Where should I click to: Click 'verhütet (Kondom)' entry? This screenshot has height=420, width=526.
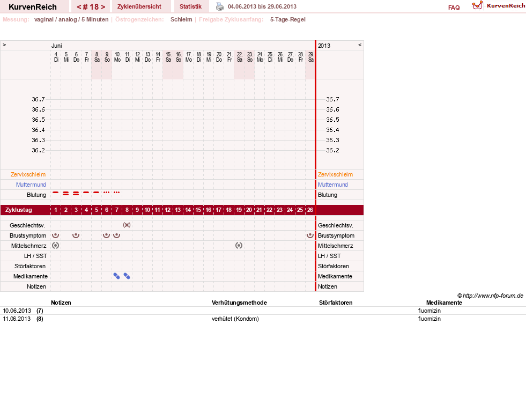pos(235,319)
